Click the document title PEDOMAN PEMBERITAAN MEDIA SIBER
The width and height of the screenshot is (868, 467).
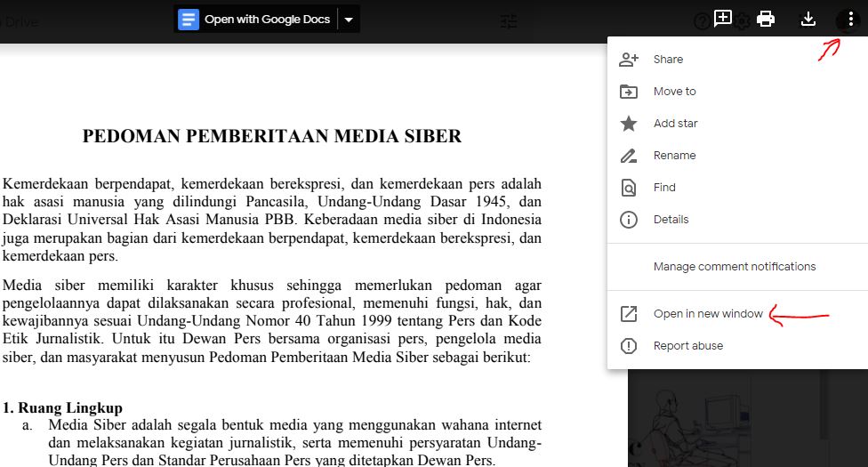point(272,136)
